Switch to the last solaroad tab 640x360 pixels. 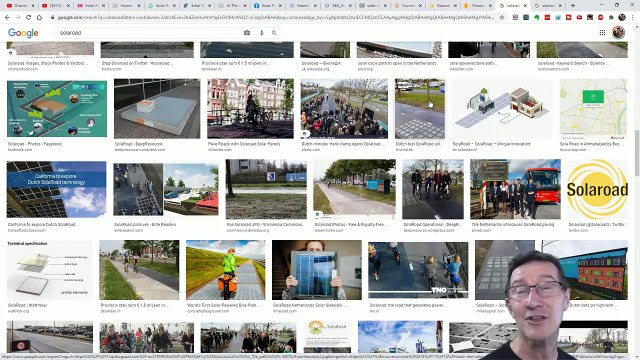point(548,6)
